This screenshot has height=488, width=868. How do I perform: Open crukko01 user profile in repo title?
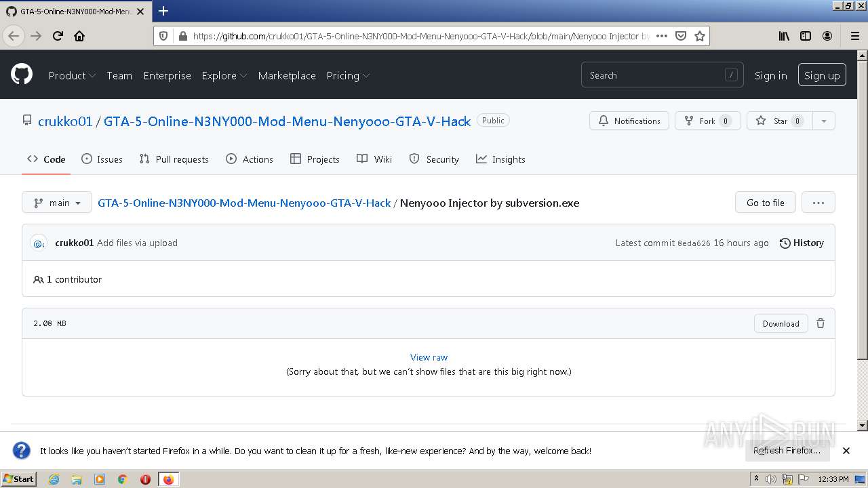click(65, 121)
